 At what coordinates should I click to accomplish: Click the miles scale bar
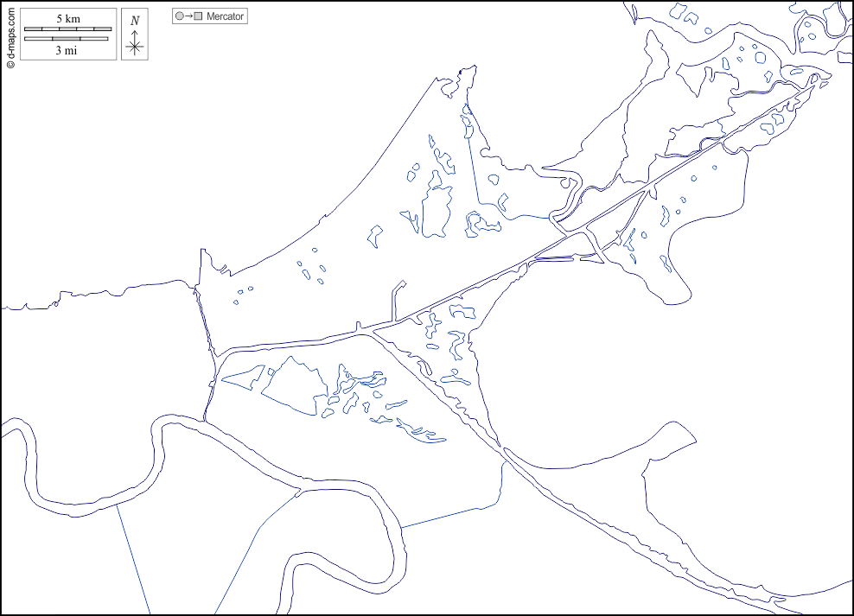(x=66, y=39)
